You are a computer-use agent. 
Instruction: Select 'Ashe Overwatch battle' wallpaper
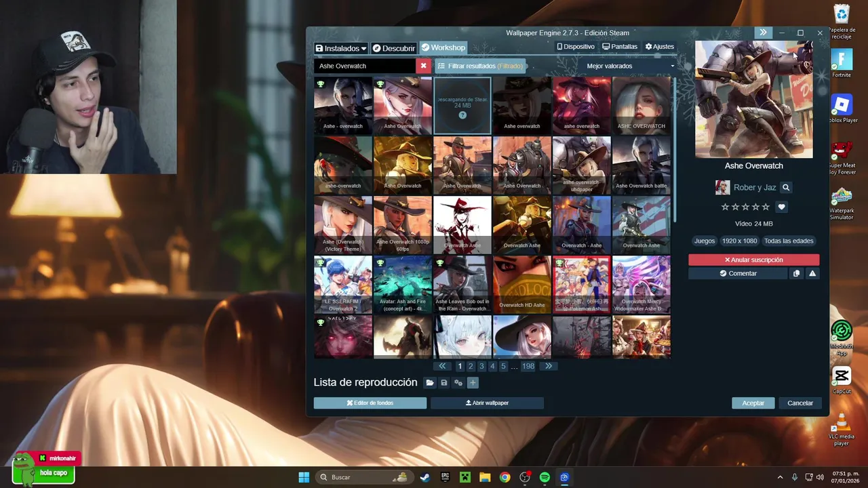point(642,165)
